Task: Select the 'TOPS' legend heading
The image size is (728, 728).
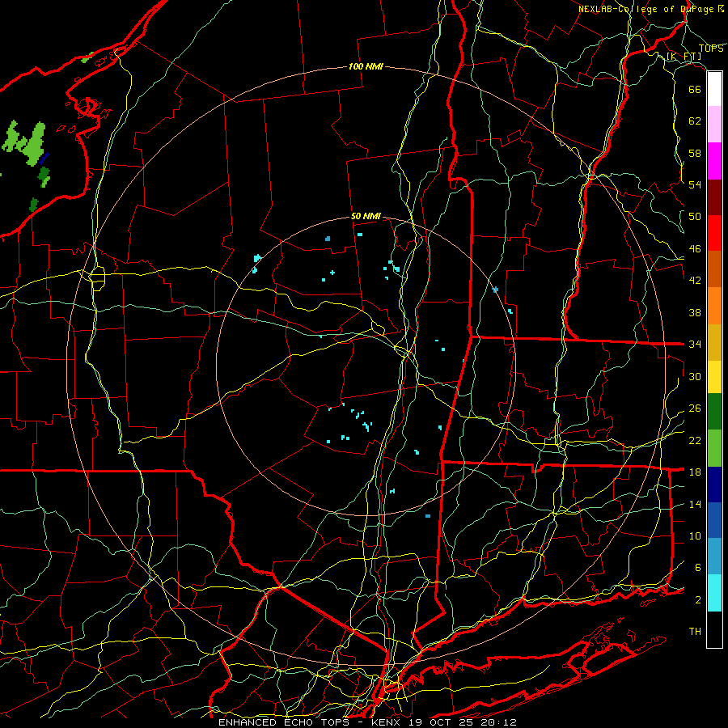Action: pos(711,49)
